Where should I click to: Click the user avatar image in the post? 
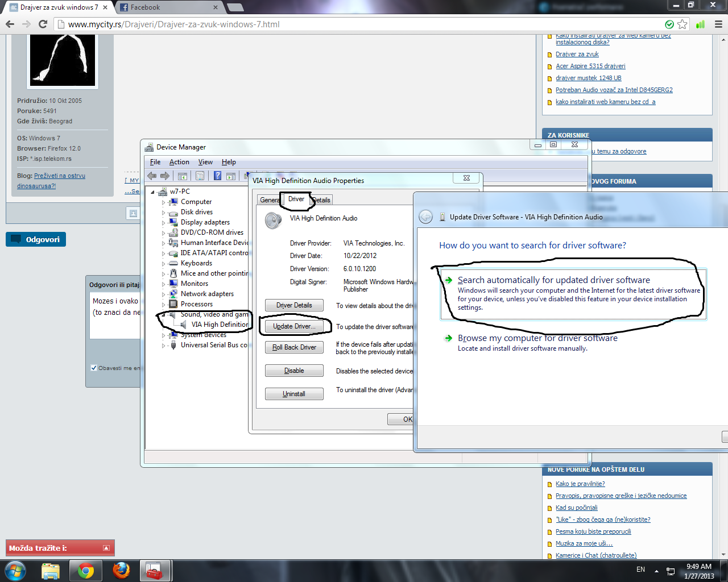point(63,61)
